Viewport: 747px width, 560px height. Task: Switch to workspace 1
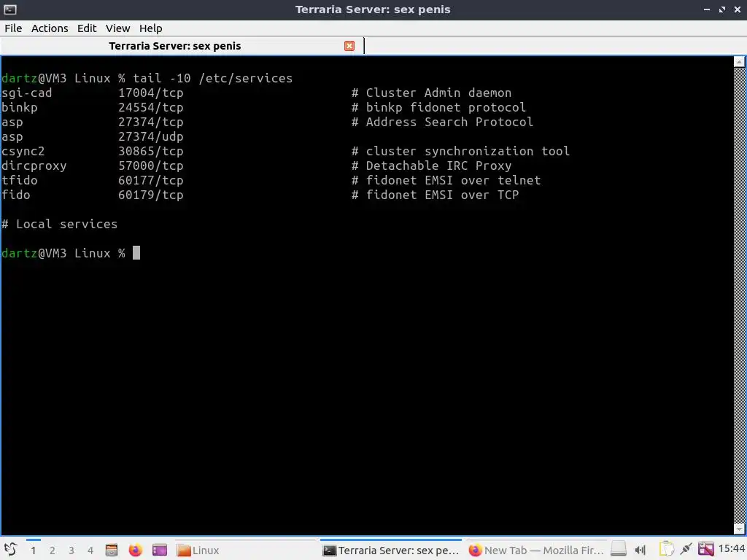[x=34, y=551]
